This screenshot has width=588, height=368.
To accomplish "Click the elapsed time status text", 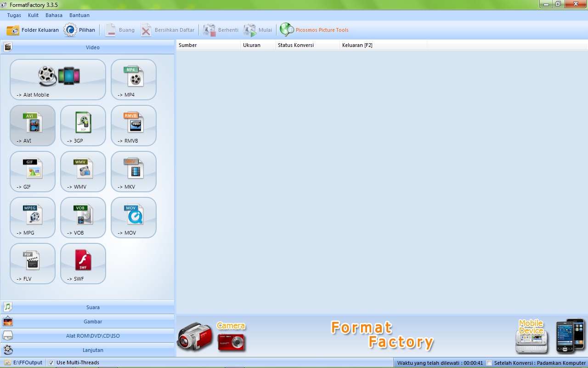I will 440,363.
